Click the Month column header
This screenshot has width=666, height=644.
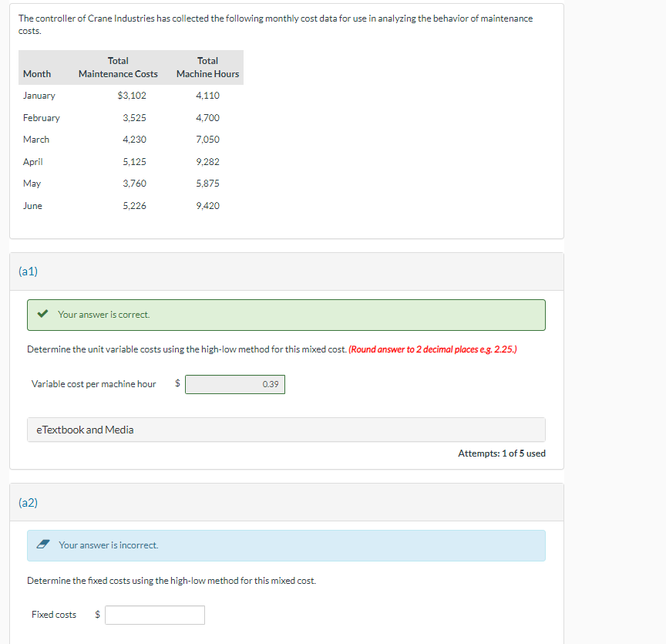35,74
